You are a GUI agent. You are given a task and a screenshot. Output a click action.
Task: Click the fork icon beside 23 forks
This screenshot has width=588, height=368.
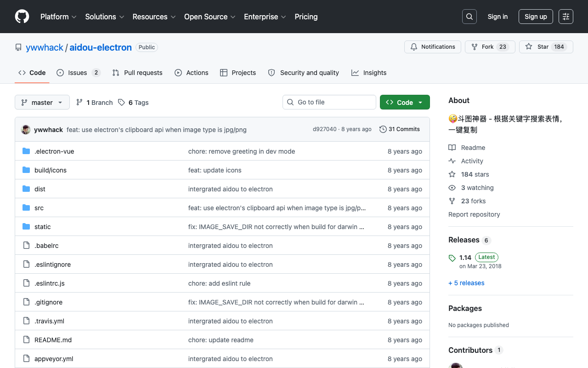click(x=452, y=201)
